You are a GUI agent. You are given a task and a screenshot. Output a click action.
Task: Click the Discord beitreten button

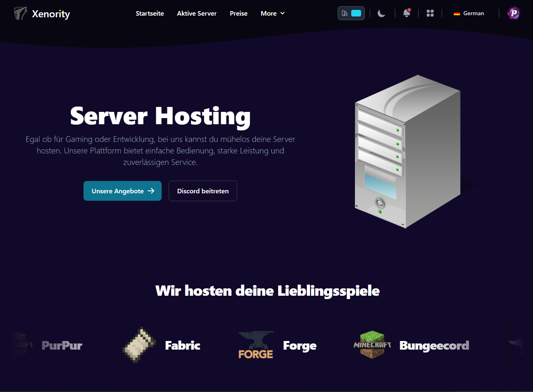pyautogui.click(x=203, y=191)
